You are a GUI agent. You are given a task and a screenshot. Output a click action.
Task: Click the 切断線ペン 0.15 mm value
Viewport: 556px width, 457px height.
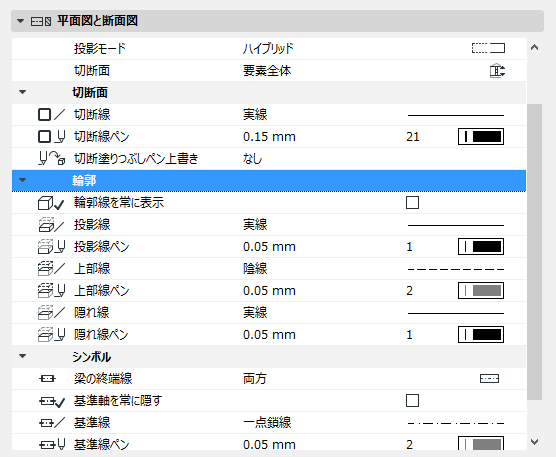(x=269, y=136)
